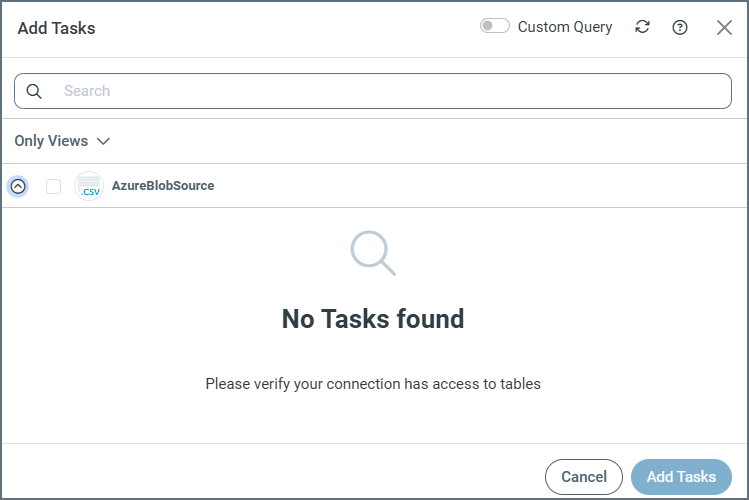
Task: Select the AzureBlobSource connection name
Action: (163, 186)
